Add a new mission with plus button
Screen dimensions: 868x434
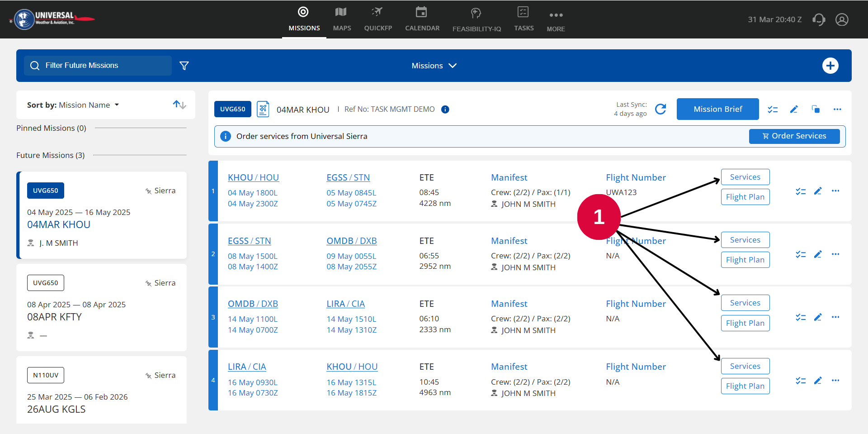[830, 66]
